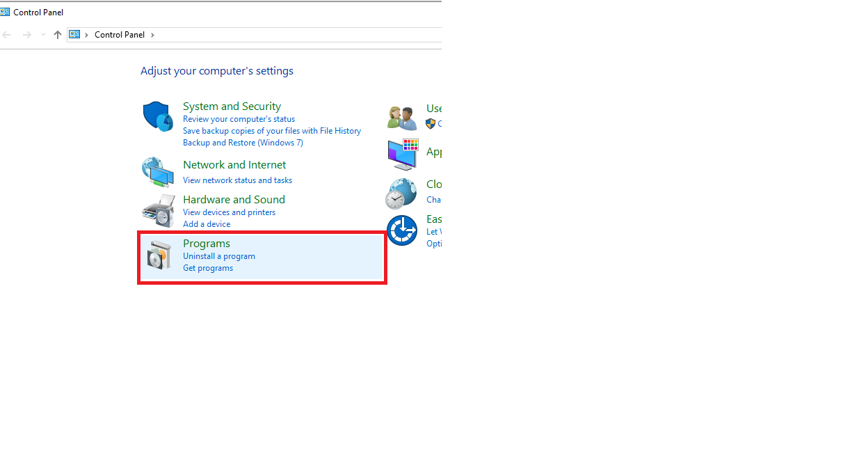Click Add a device link
The image size is (868, 472).
[207, 224]
